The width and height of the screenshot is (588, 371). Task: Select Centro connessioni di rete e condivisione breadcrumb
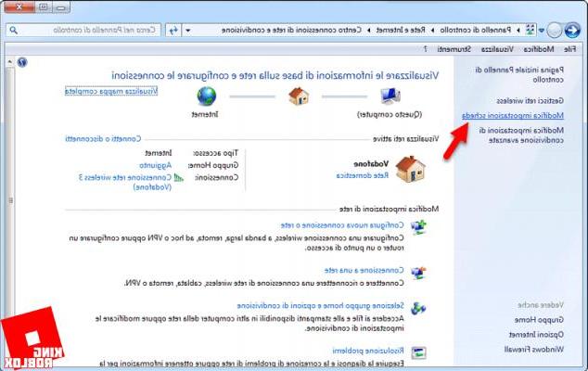point(291,30)
